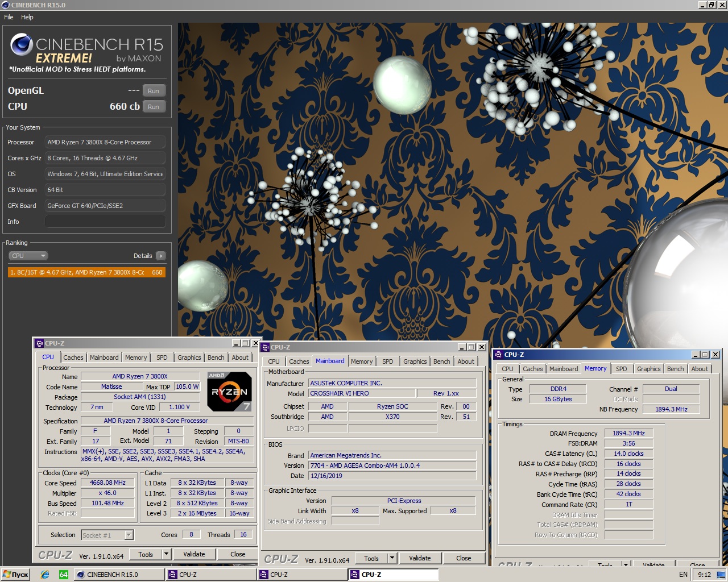
Task: Open Memory tab in left CPU-Z window
Action: click(136, 357)
